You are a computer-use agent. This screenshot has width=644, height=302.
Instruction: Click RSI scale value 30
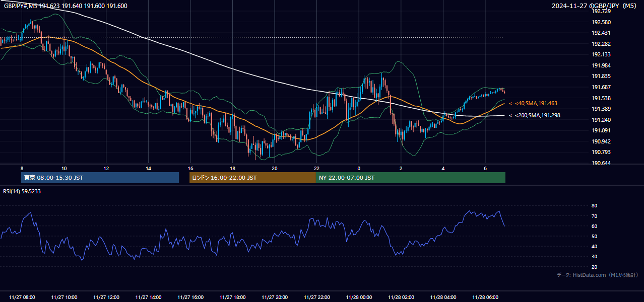[595, 257]
